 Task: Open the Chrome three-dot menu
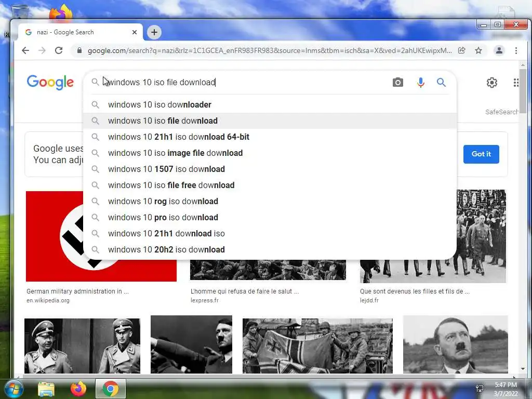click(516, 50)
